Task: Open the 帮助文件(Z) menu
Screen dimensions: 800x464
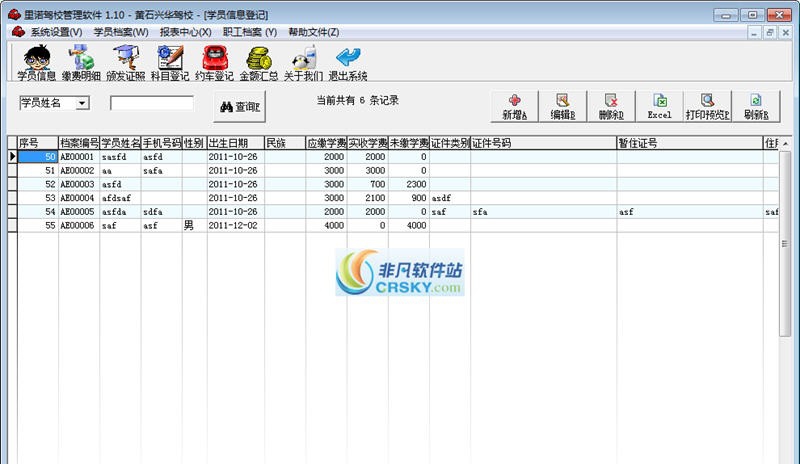Action: 314,32
